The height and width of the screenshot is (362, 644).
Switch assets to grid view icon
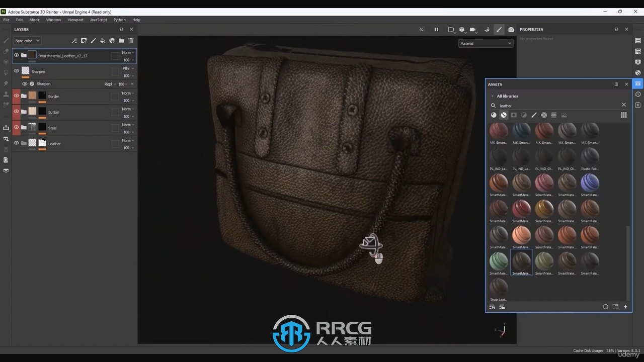click(624, 115)
